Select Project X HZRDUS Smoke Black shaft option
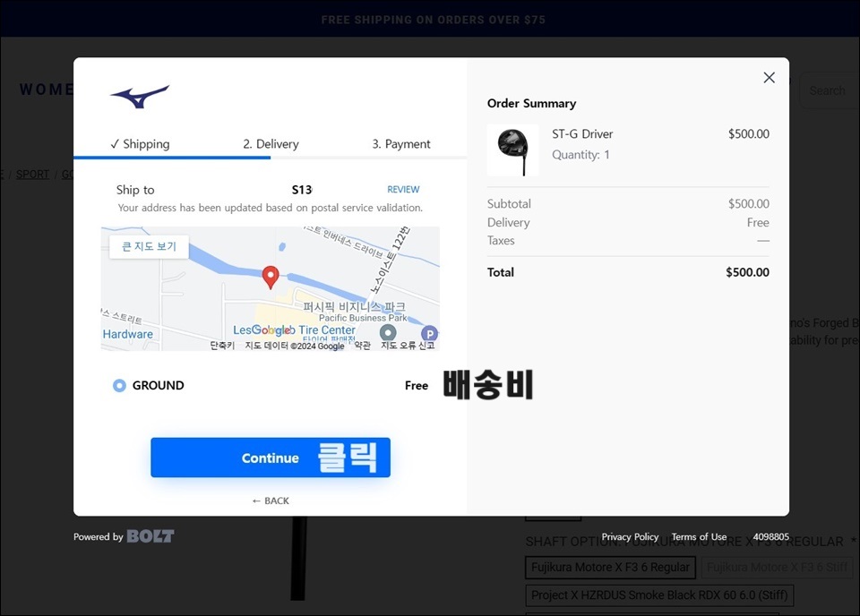The image size is (860, 616). tap(659, 595)
